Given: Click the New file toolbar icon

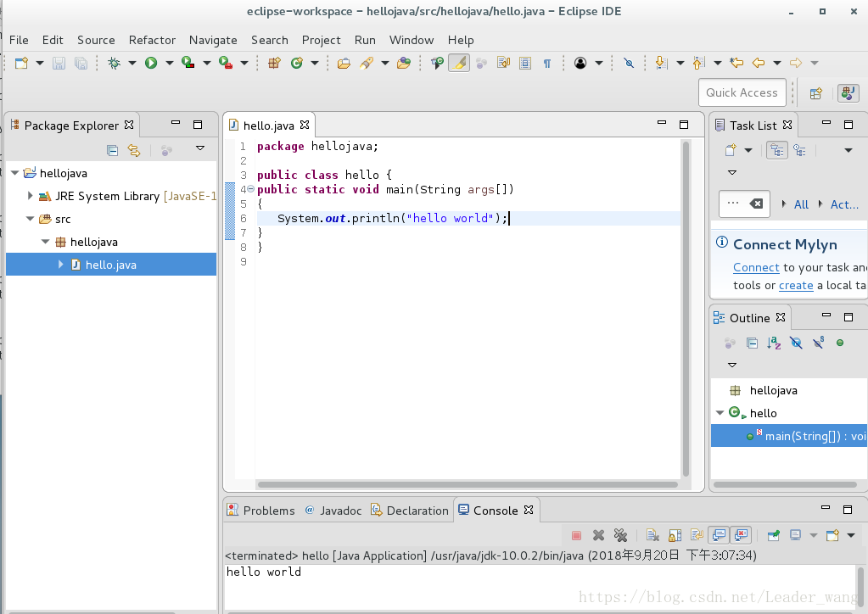Looking at the screenshot, I should pos(21,63).
